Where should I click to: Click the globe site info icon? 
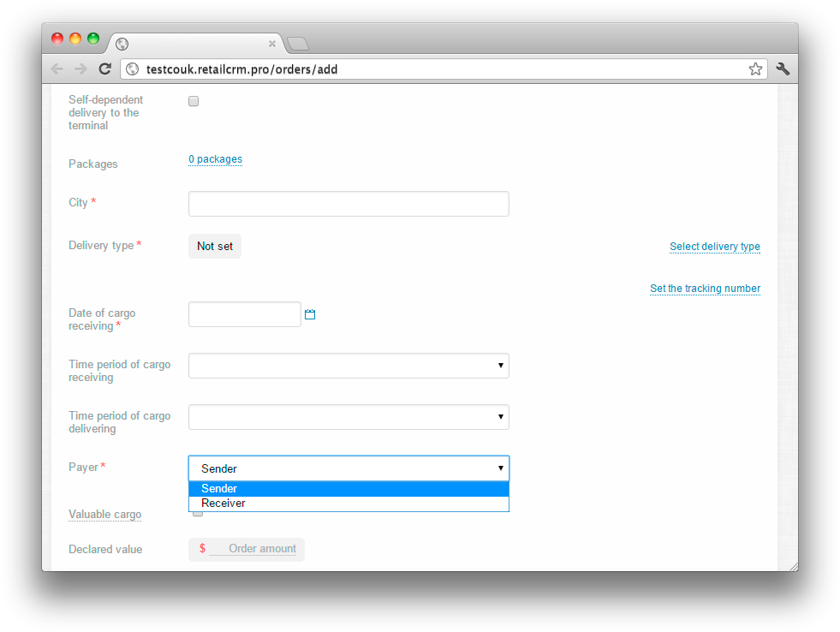132,69
